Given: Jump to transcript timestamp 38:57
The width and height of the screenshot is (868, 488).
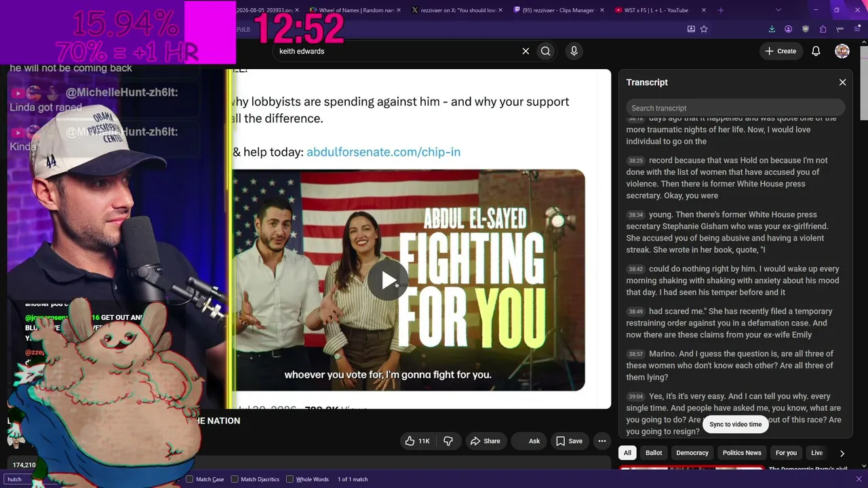Looking at the screenshot, I should coord(635,354).
